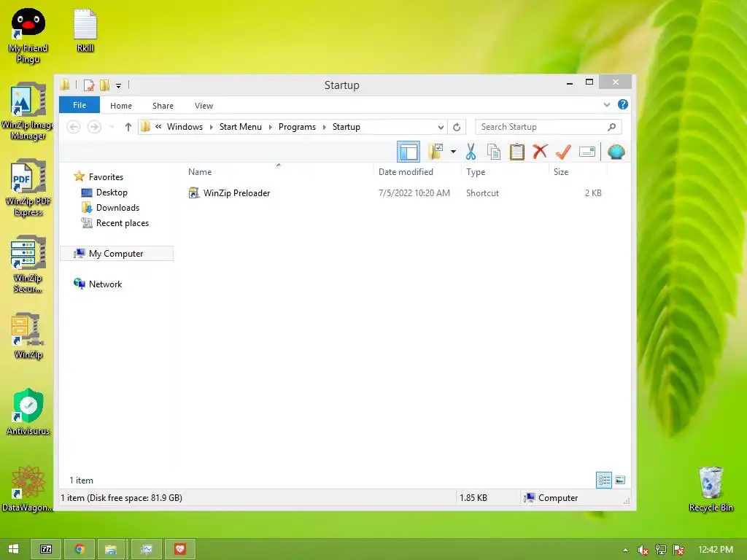This screenshot has width=747, height=560.
Task: Select My Computer in navigation pane
Action: (x=116, y=253)
